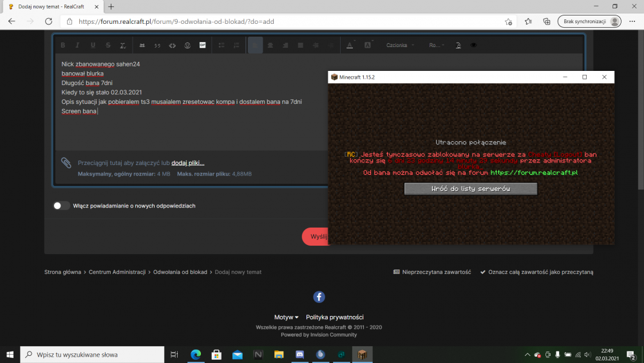
Task: Open the browser favorites list
Action: coord(528,21)
